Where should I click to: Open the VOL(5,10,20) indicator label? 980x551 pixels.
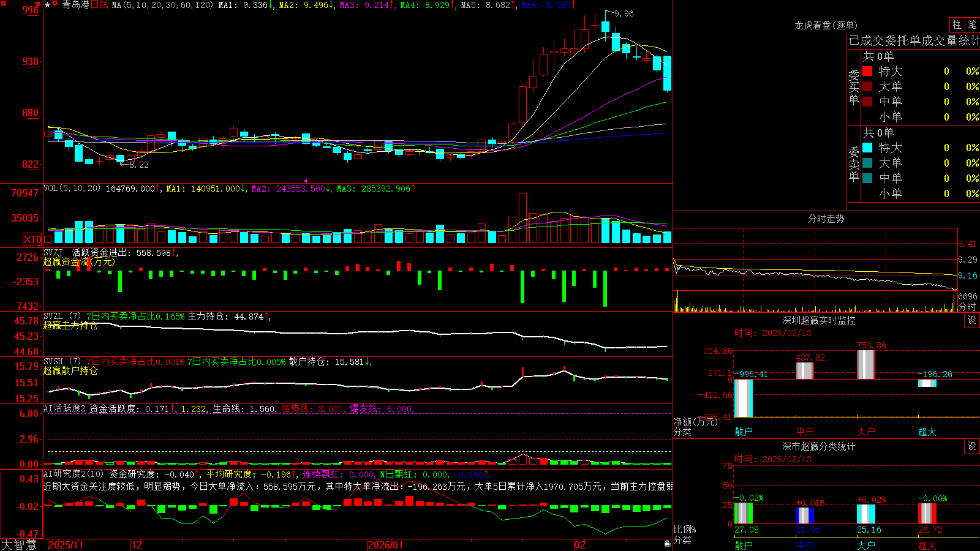click(72, 189)
